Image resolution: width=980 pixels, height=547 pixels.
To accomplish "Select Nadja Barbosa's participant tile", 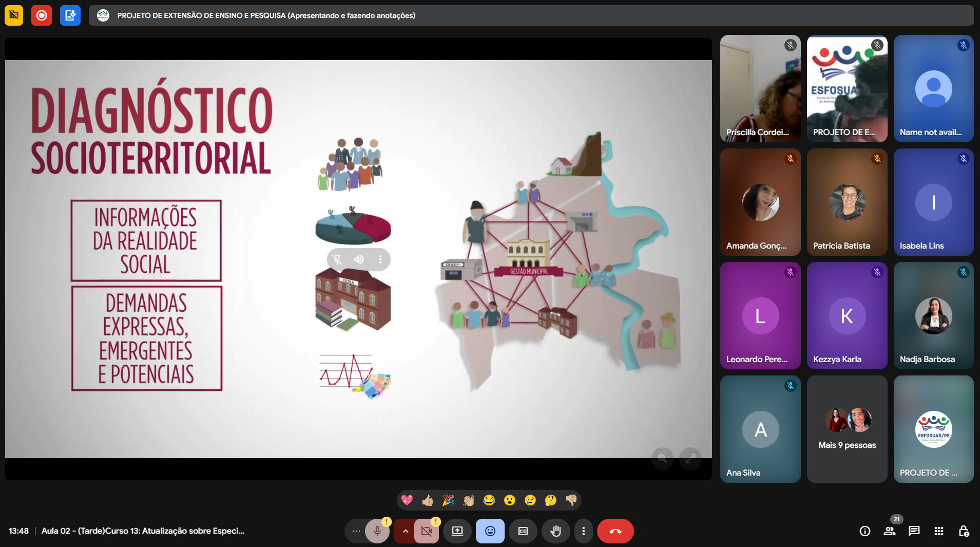I will click(x=933, y=315).
